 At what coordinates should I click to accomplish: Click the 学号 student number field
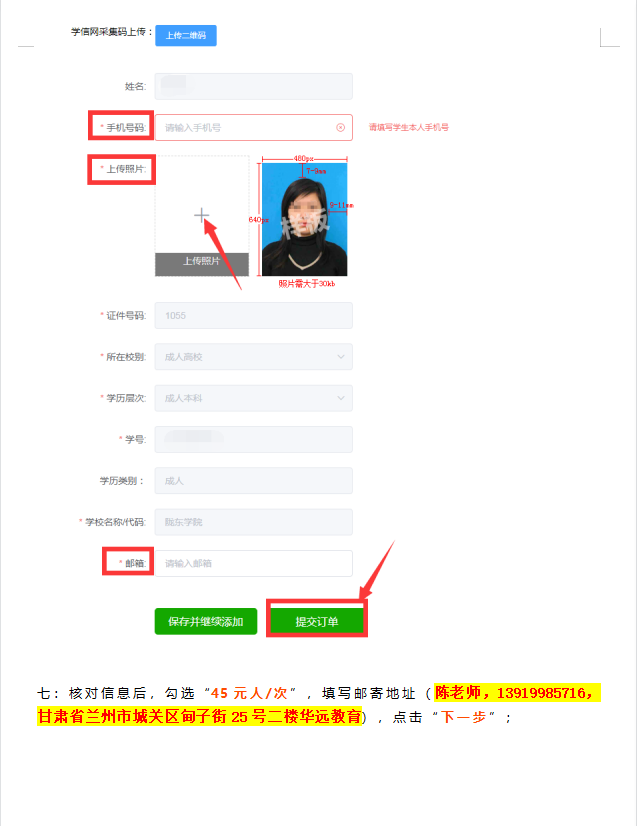253,439
